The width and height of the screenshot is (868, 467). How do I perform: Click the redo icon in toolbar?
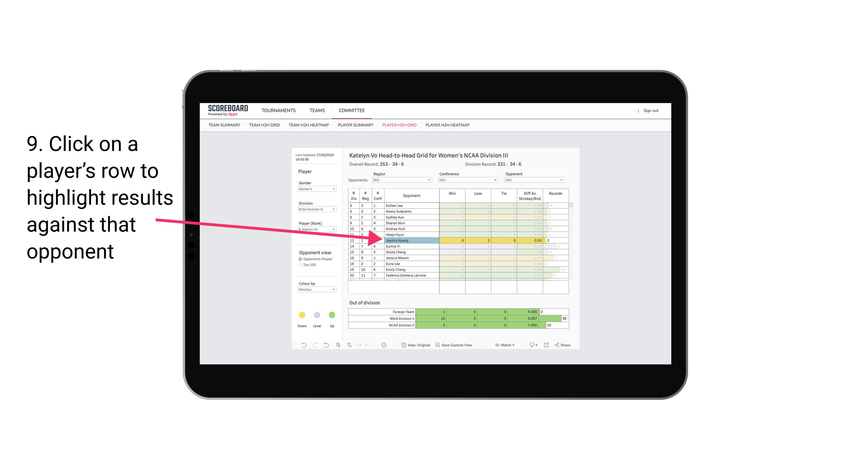coord(315,346)
